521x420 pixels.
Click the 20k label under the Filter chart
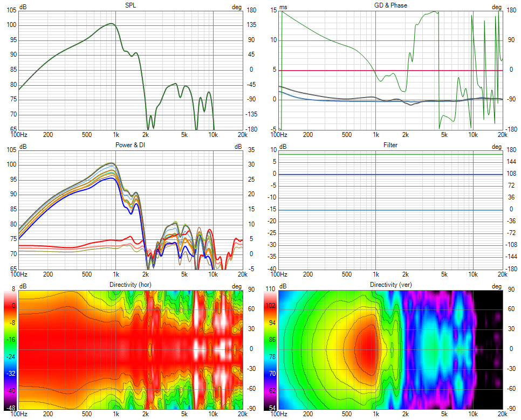click(x=503, y=274)
